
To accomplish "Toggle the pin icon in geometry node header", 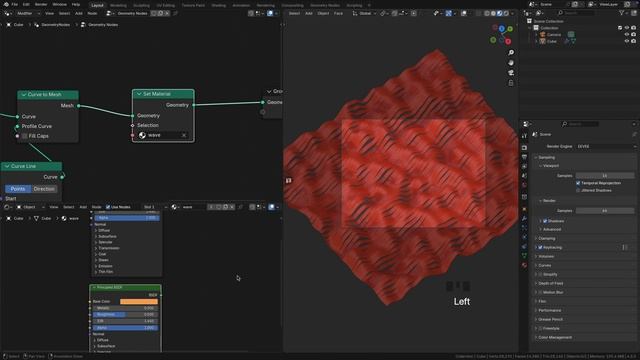I will [x=176, y=13].
